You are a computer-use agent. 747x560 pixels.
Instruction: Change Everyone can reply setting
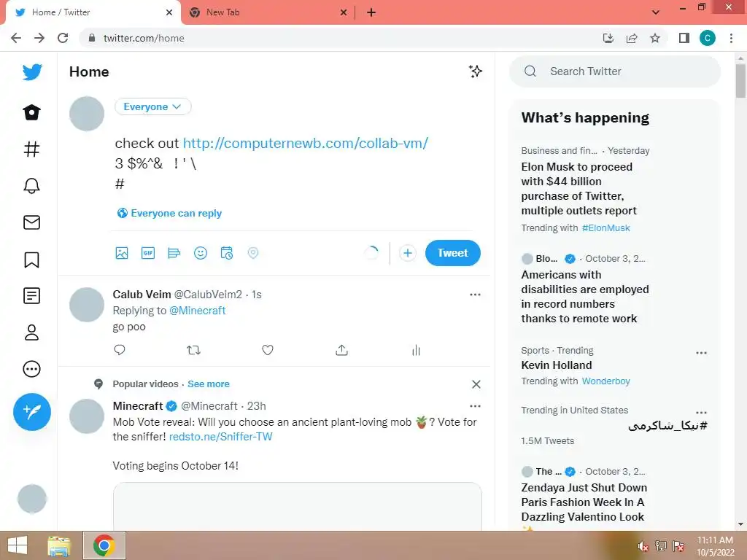tap(169, 213)
